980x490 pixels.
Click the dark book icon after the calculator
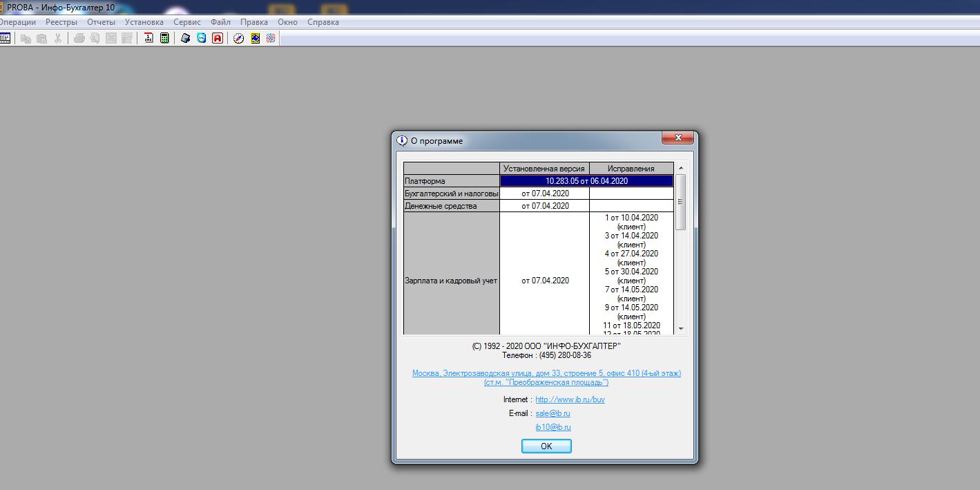185,39
